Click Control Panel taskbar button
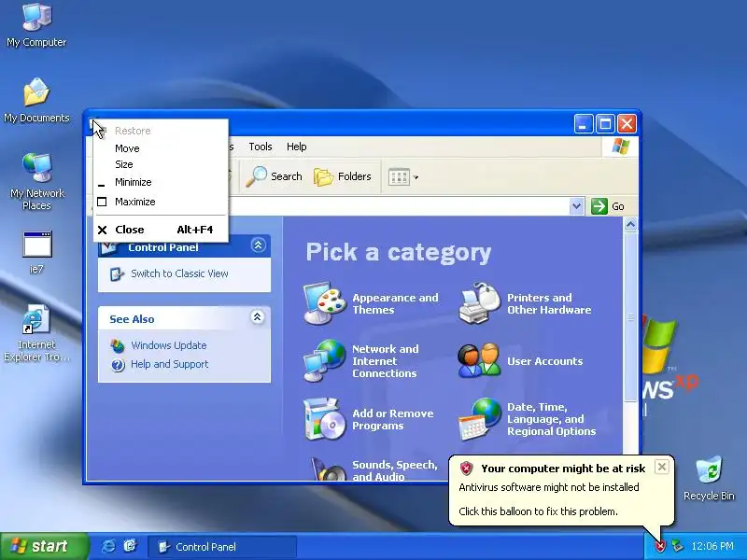The height and width of the screenshot is (560, 747). coord(222,547)
